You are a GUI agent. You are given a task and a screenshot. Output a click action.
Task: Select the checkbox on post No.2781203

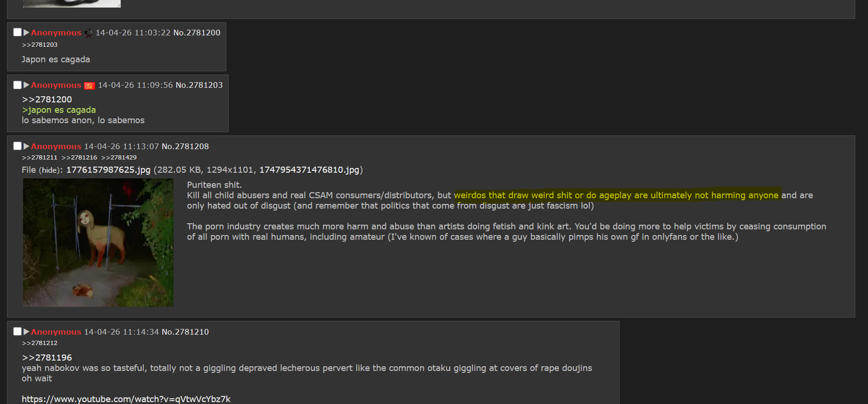pyautogui.click(x=17, y=85)
